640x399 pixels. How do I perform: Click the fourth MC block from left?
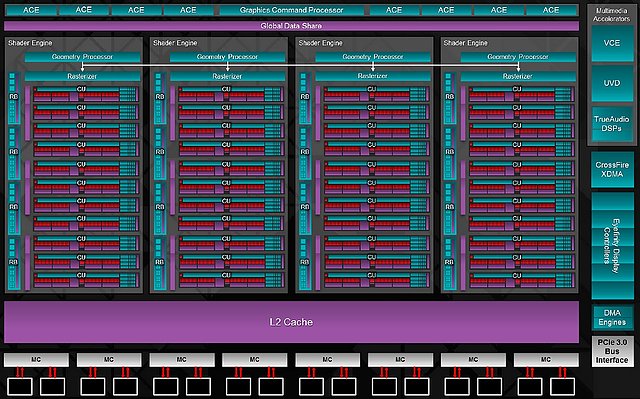pyautogui.click(x=255, y=359)
